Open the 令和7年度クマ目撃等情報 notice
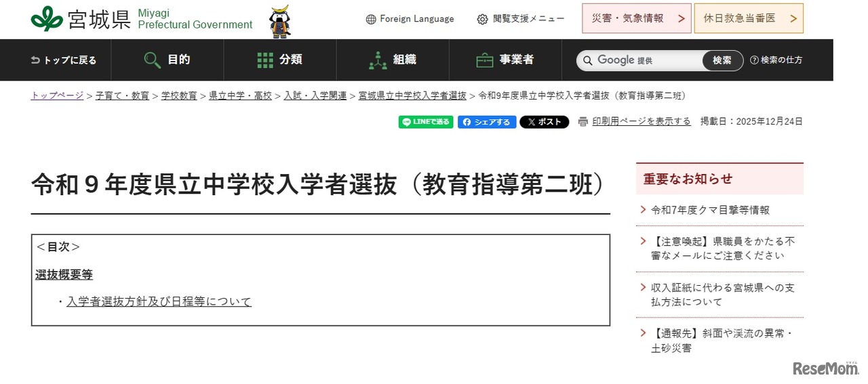The image size is (868, 384). click(710, 210)
